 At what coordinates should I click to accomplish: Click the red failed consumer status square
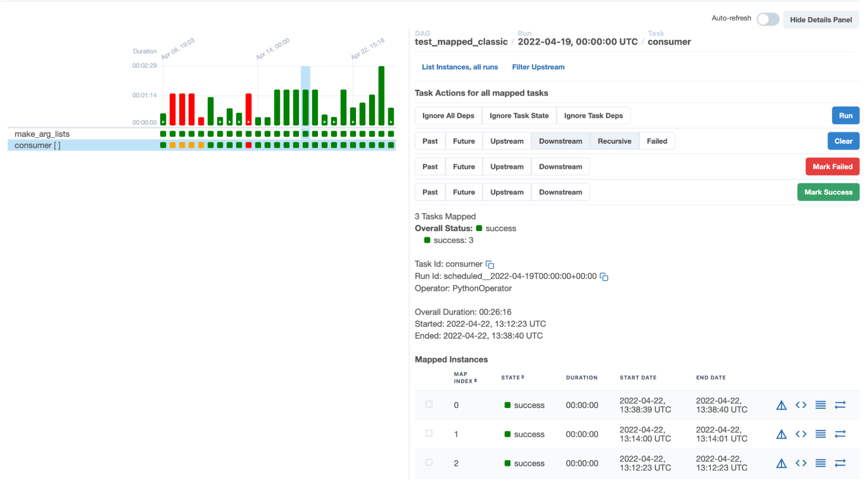tap(248, 145)
